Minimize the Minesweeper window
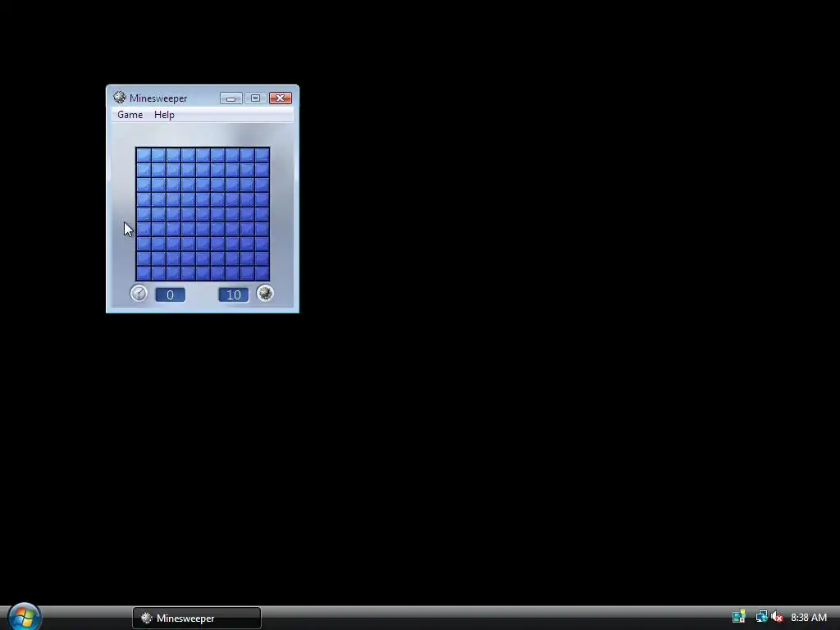The image size is (840, 630). (231, 98)
